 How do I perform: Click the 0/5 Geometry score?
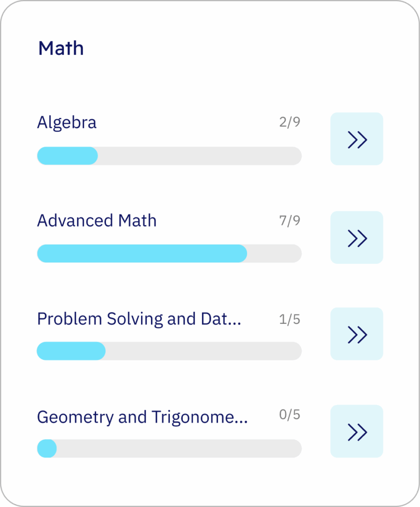[289, 414]
